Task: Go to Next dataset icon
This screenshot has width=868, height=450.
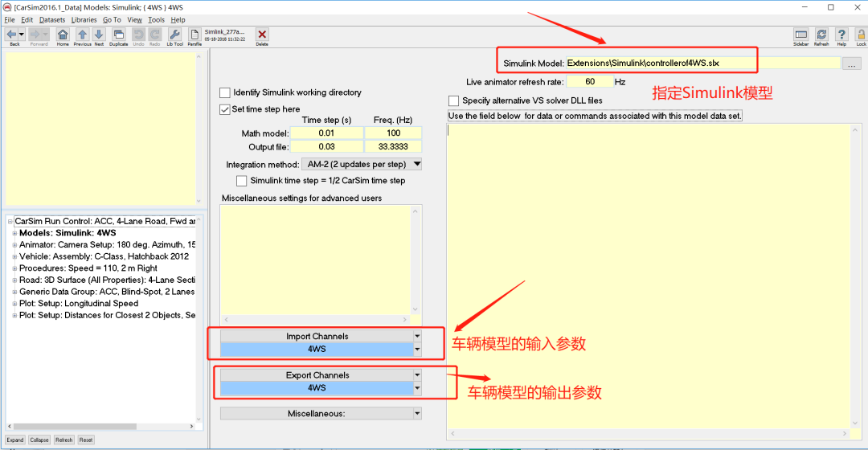Action: point(99,35)
